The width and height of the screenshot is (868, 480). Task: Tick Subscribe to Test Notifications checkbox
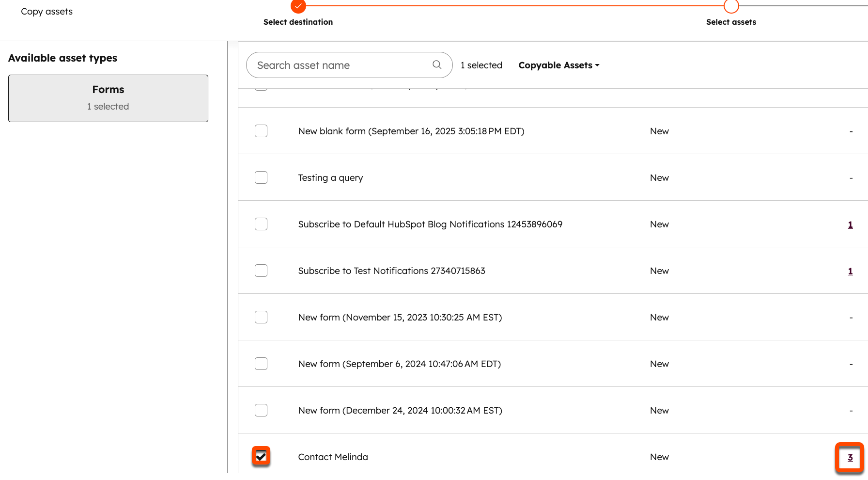click(x=261, y=271)
